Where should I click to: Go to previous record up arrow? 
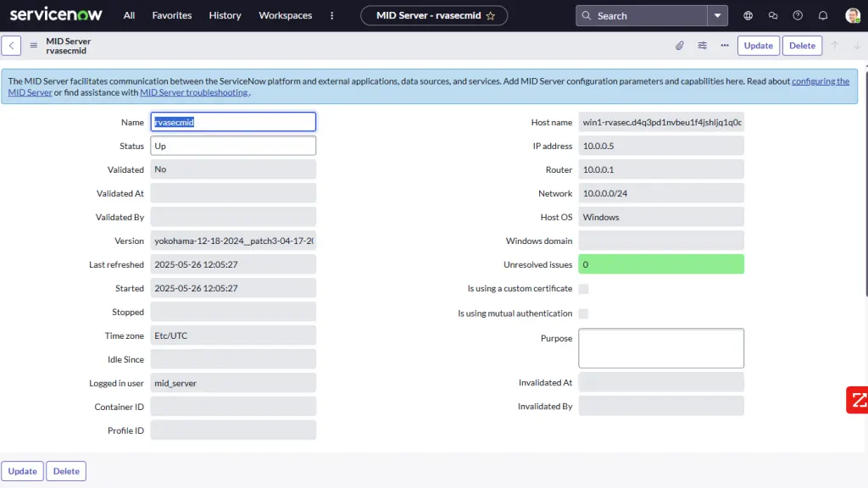[835, 46]
